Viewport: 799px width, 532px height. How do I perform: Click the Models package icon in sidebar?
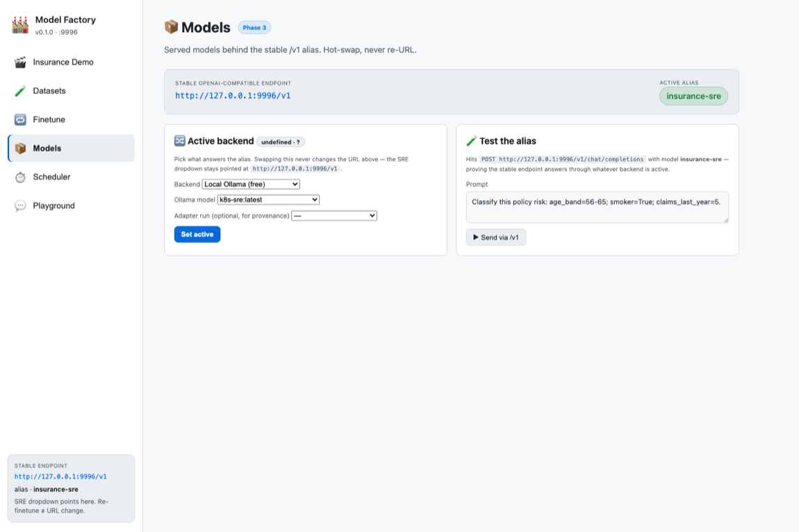point(20,149)
